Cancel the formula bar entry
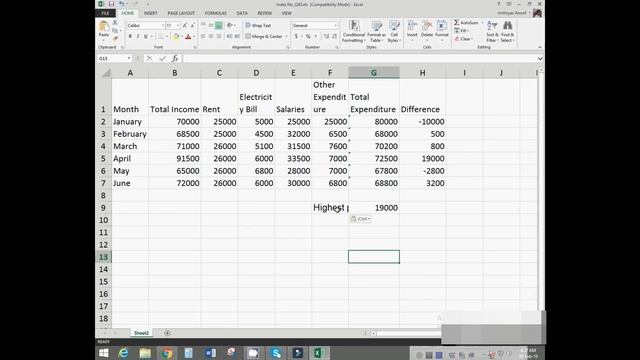 [x=149, y=58]
